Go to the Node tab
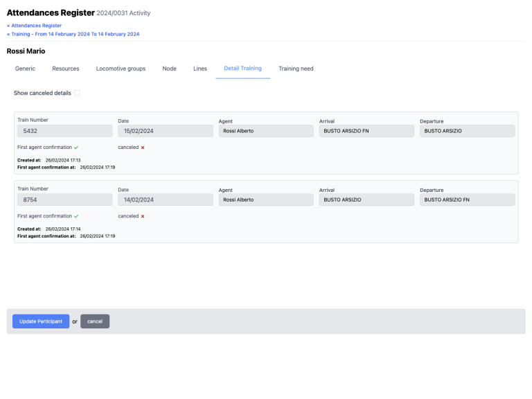 point(169,69)
